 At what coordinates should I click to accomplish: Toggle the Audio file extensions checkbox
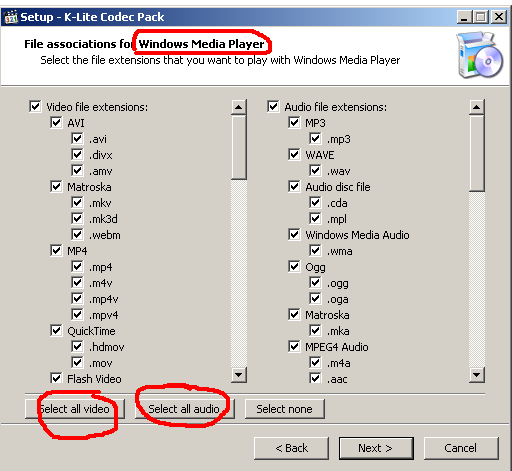[273, 107]
